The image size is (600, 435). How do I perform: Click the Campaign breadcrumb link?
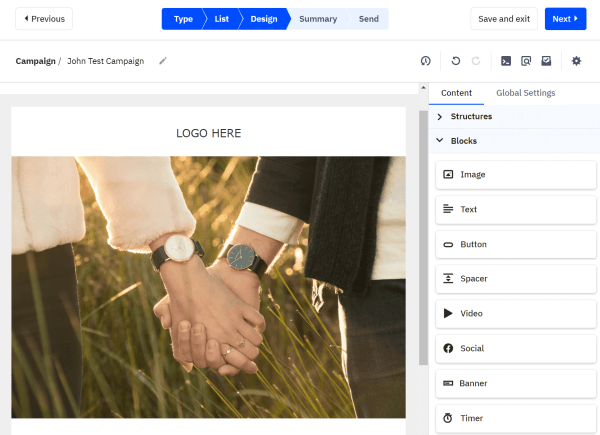pyautogui.click(x=36, y=61)
